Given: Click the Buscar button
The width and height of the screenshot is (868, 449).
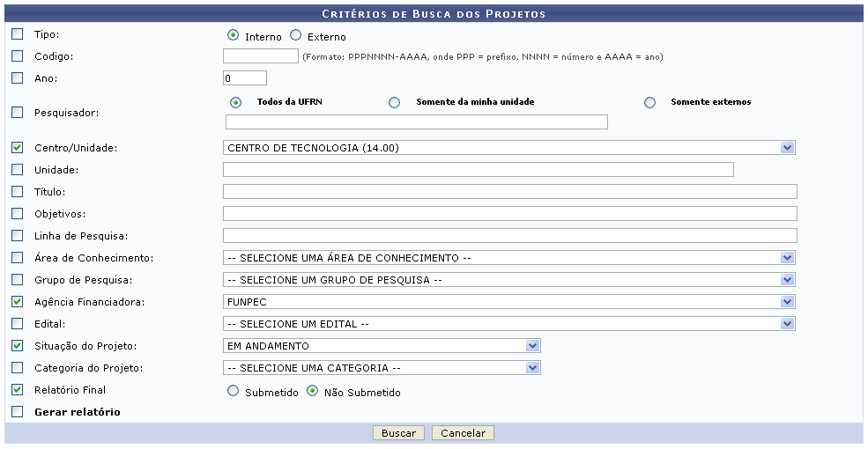Looking at the screenshot, I should click(x=399, y=433).
